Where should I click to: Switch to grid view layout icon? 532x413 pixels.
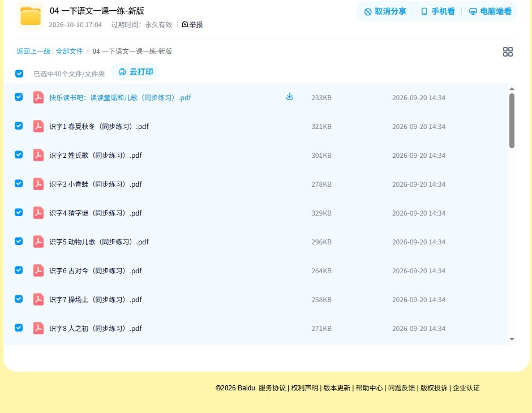click(x=508, y=52)
